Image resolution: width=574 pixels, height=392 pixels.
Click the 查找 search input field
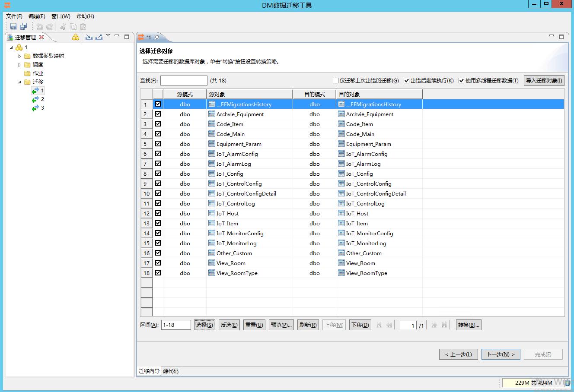(184, 80)
